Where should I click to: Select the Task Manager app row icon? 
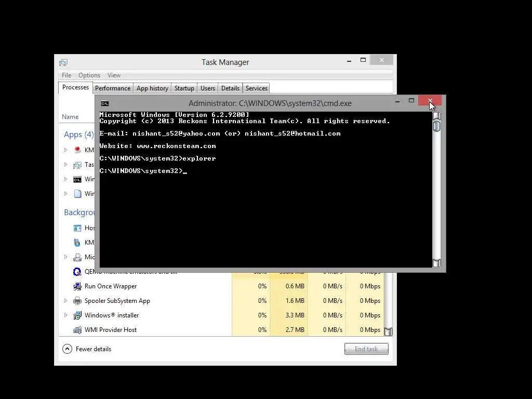(77, 165)
